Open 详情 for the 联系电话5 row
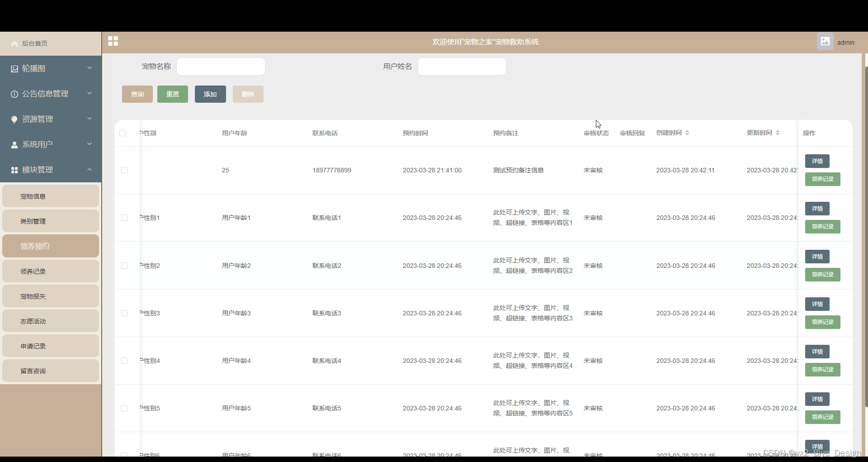868x462 pixels. point(817,399)
